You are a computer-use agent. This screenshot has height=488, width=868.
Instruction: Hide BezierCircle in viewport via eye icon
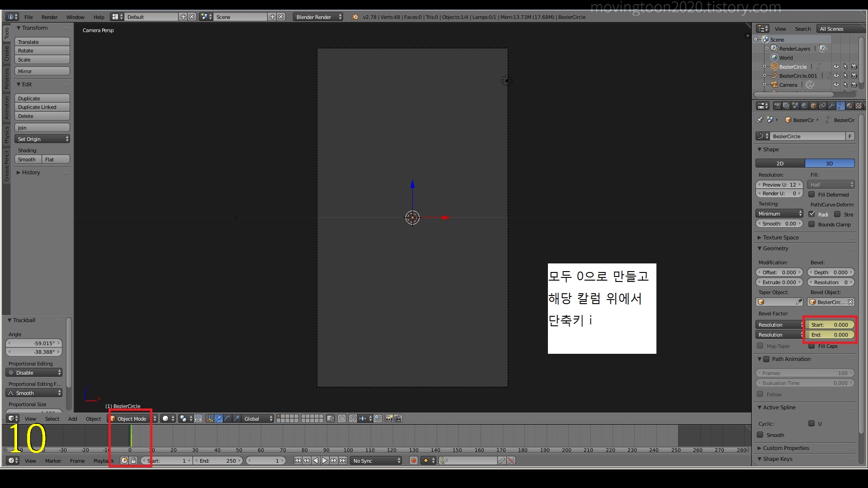coord(836,66)
